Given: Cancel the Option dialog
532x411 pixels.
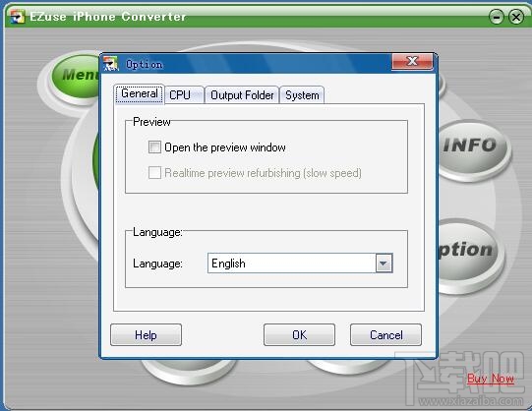Looking at the screenshot, I should [385, 335].
